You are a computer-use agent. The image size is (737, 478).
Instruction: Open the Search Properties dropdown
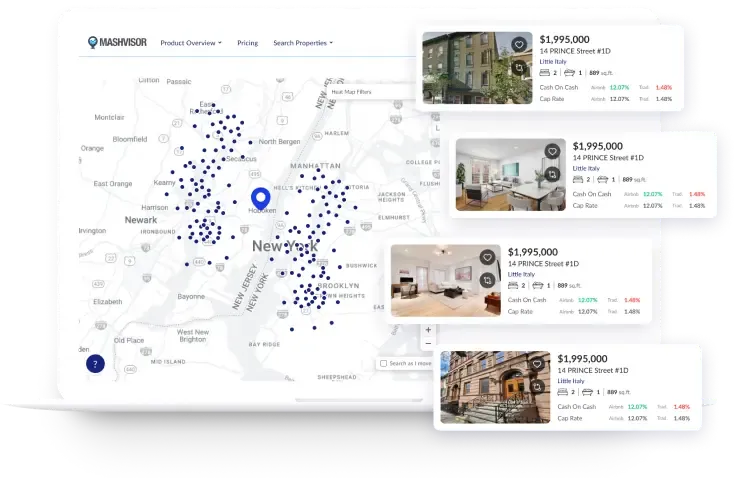point(303,43)
